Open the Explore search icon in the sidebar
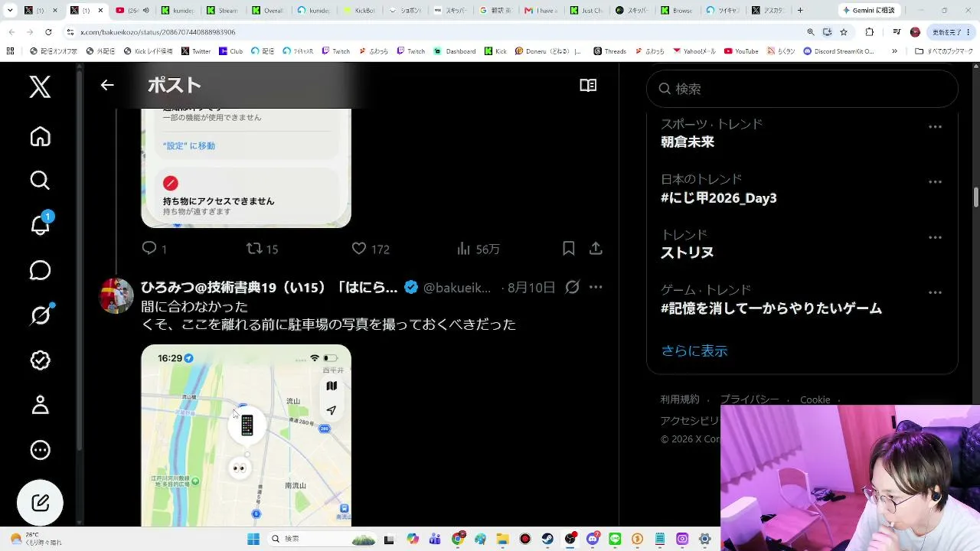Viewport: 980px width, 551px height. [40, 181]
